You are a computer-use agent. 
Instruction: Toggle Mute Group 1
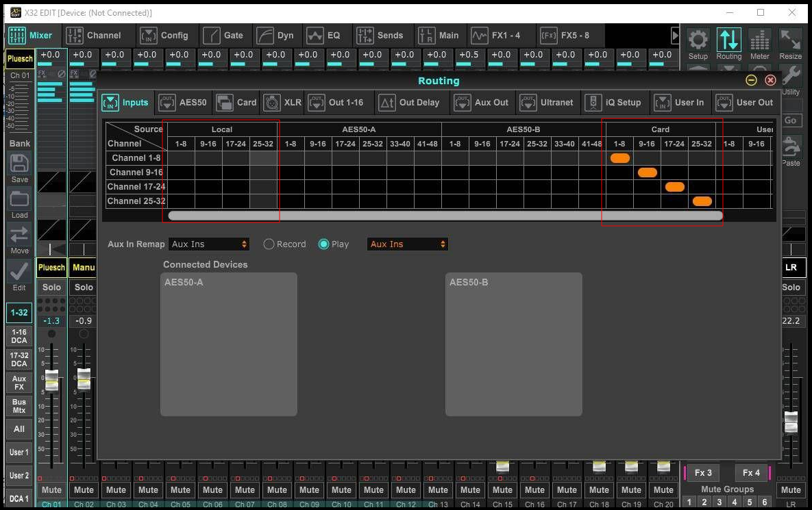coord(689,502)
